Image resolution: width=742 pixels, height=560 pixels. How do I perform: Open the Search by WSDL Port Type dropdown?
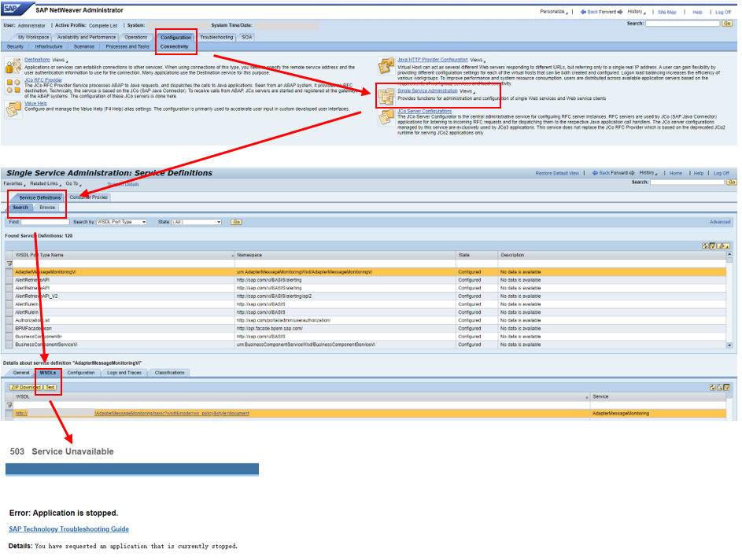click(122, 222)
